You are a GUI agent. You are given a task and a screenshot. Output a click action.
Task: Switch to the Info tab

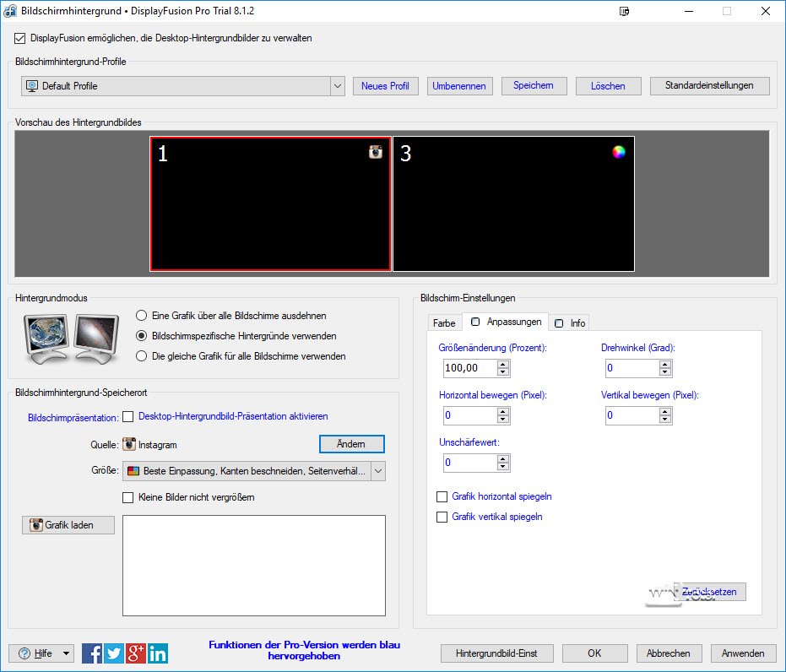(569, 323)
